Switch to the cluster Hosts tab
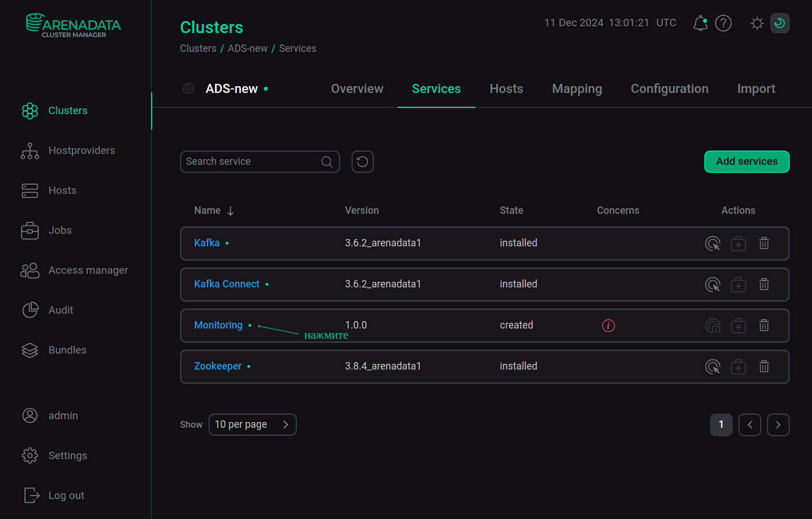 tap(507, 89)
